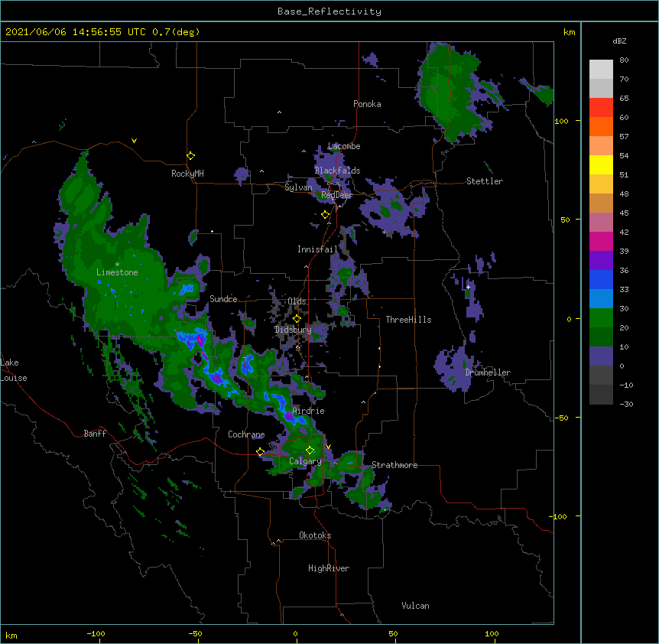Image resolution: width=659 pixels, height=644 pixels.
Task: Click the Okotoks city label
Action: coord(315,535)
